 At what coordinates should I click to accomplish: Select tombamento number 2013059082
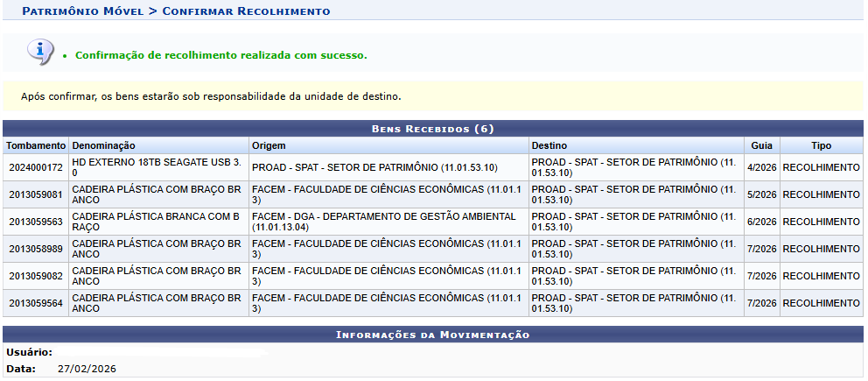pyautogui.click(x=36, y=276)
